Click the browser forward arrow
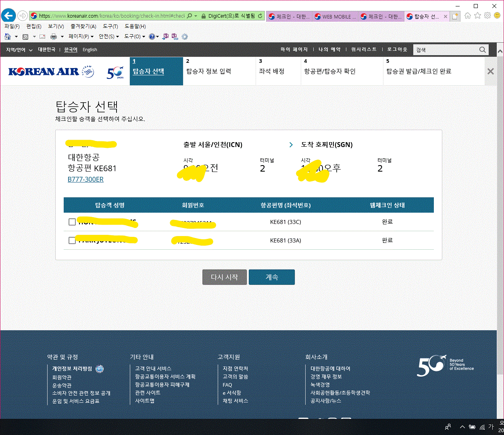The image size is (504, 435). pos(23,16)
